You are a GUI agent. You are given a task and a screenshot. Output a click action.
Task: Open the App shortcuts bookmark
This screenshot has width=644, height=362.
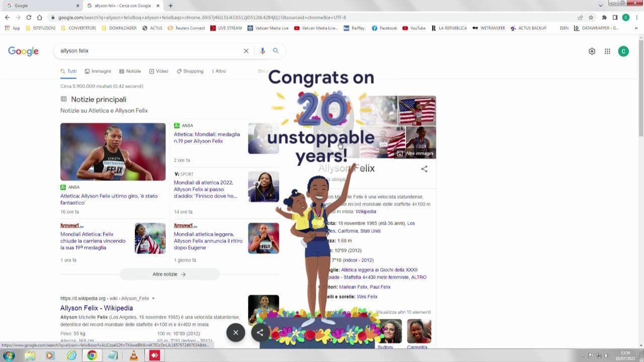pyautogui.click(x=13, y=28)
